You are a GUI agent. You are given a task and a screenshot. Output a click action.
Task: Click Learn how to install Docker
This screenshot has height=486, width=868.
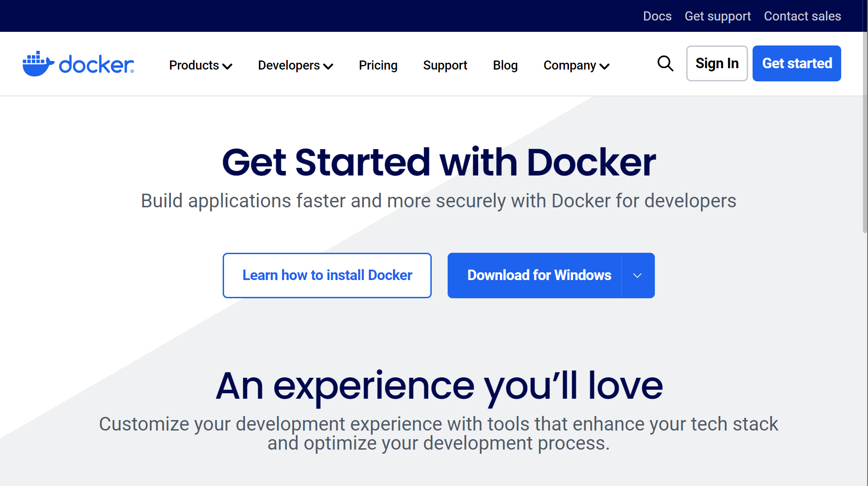coord(327,276)
